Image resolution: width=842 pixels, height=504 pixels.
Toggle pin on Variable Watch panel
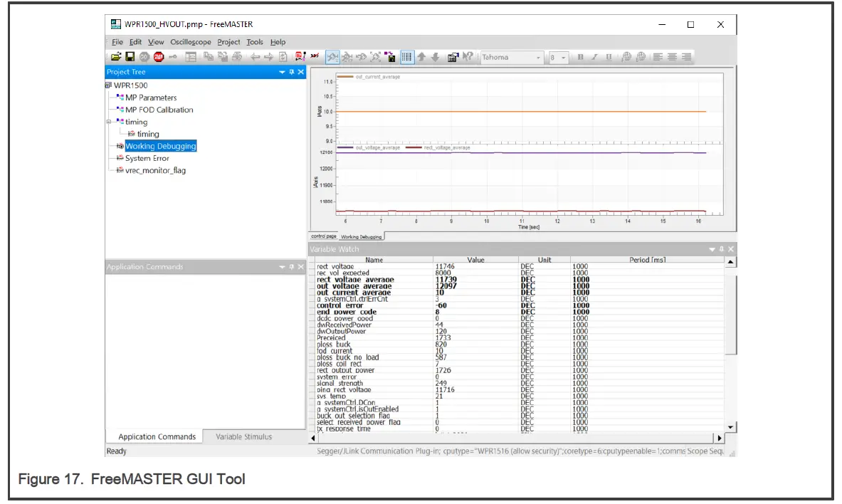click(x=720, y=249)
